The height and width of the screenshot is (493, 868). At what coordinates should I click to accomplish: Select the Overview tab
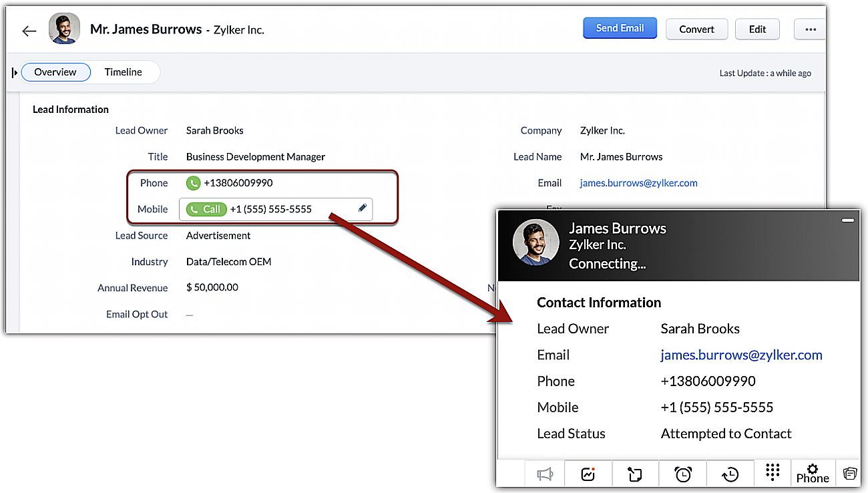pyautogui.click(x=55, y=72)
